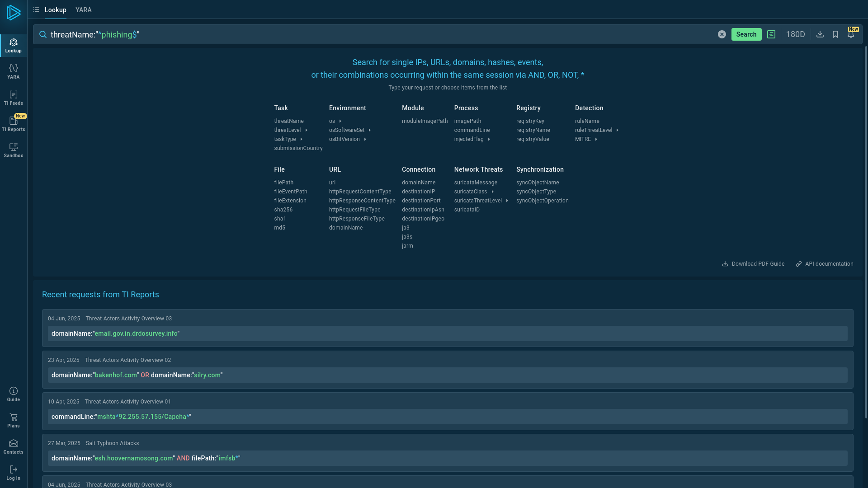Image resolution: width=868 pixels, height=488 pixels.
Task: Click the ANY.RUN logo icon
Action: pos(14,13)
